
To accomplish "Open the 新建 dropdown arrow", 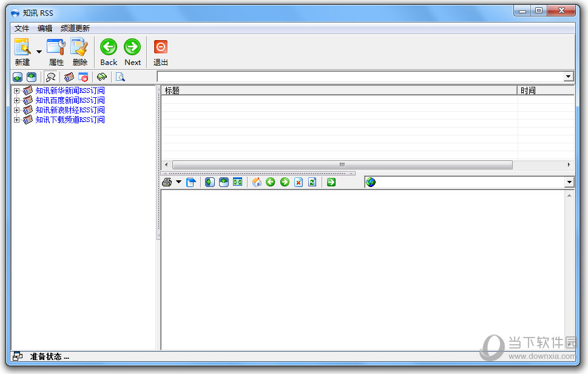I will tap(39, 52).
